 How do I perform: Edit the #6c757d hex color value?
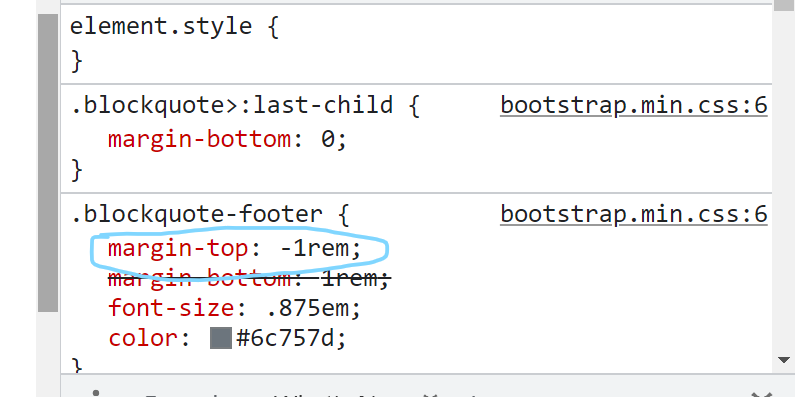tap(285, 338)
